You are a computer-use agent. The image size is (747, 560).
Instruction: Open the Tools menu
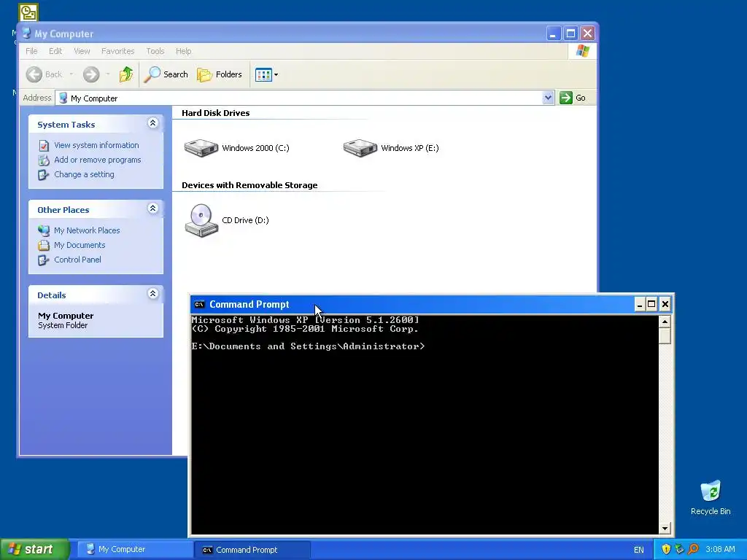(x=155, y=51)
